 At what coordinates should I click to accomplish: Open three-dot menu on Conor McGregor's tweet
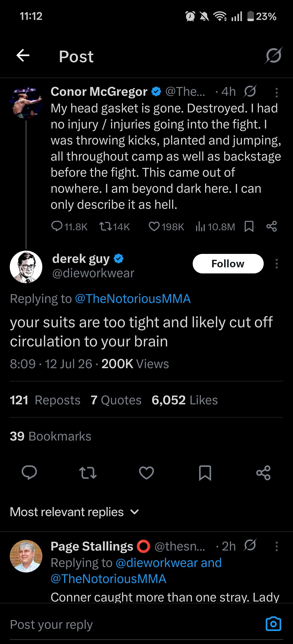coord(277,92)
